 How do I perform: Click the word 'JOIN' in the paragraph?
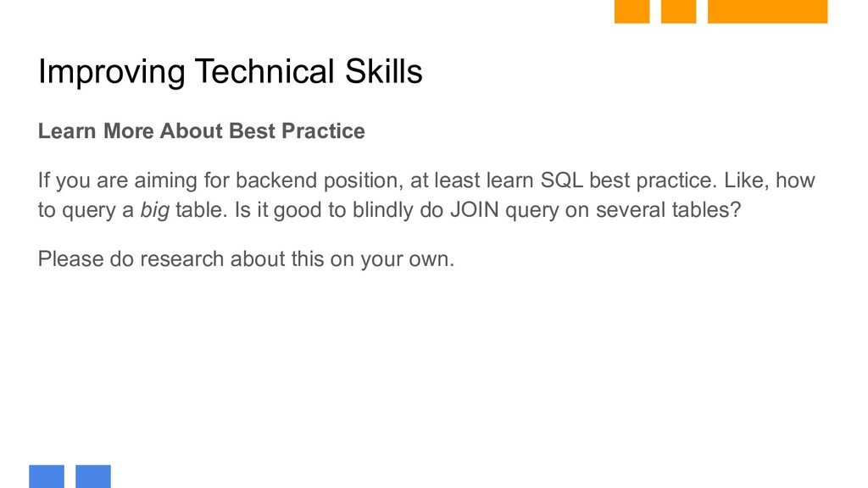[x=475, y=210]
